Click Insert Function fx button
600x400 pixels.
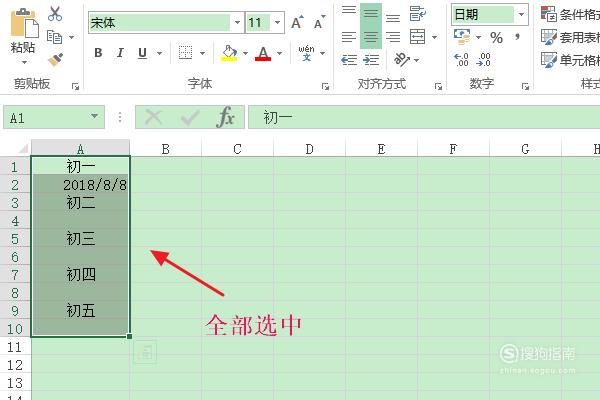[225, 117]
